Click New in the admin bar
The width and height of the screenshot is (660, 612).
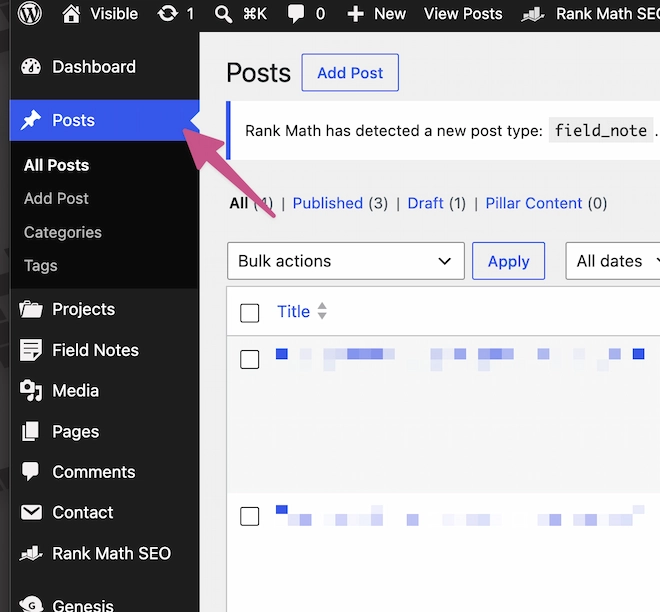390,14
